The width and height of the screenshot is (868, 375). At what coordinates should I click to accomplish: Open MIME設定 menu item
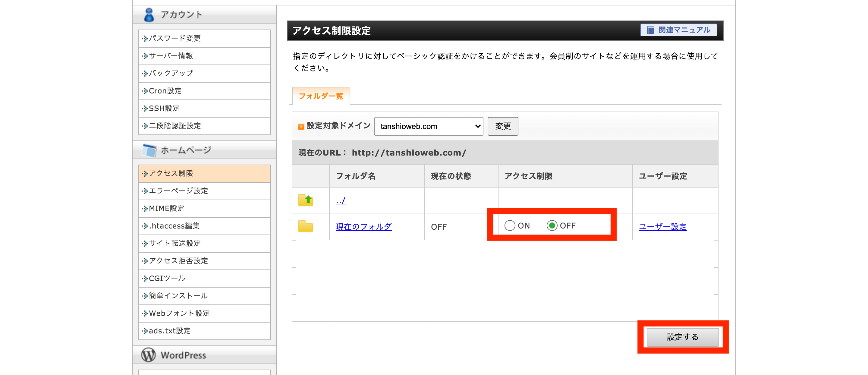coord(204,209)
